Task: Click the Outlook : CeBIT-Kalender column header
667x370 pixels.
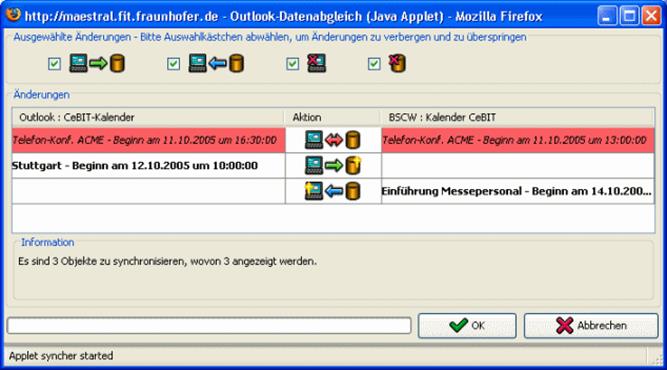Action: pyautogui.click(x=148, y=117)
